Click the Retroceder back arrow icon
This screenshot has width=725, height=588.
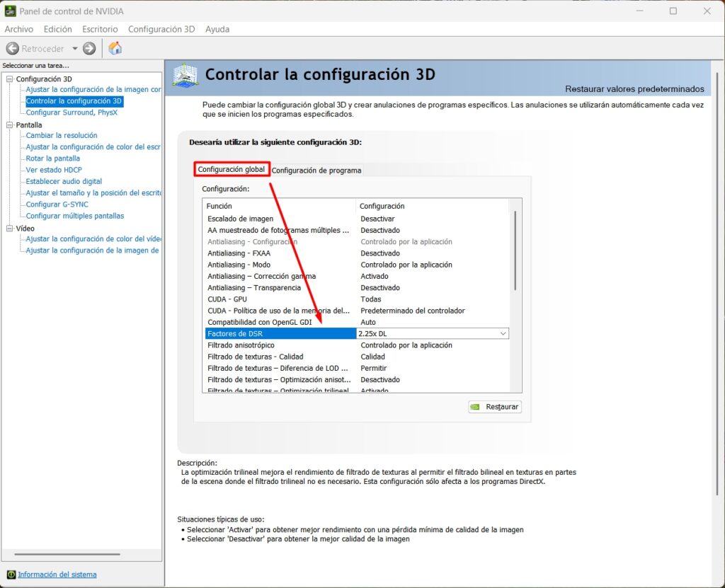(x=13, y=48)
